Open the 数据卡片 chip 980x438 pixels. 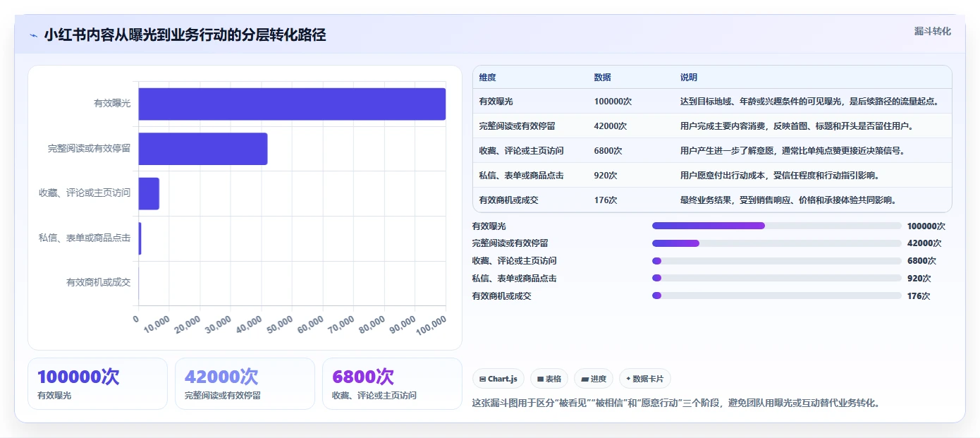pos(644,379)
